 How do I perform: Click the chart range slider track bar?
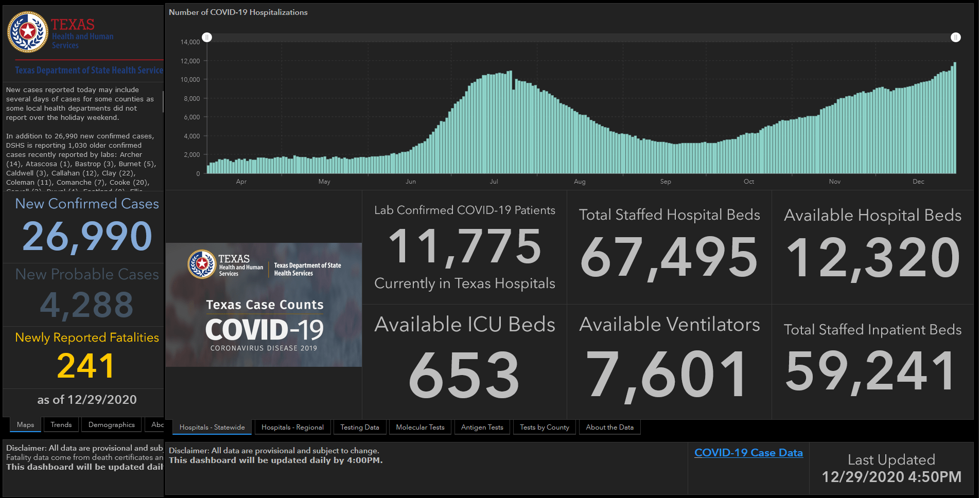581,38
